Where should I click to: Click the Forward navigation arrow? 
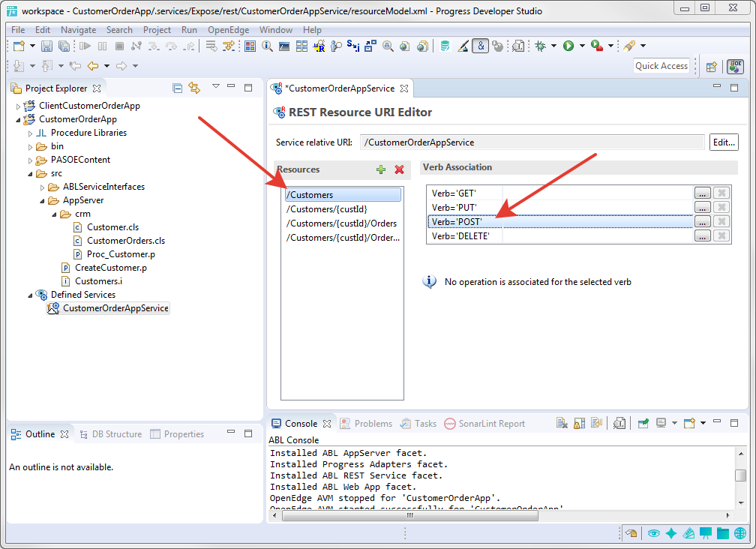[x=121, y=65]
